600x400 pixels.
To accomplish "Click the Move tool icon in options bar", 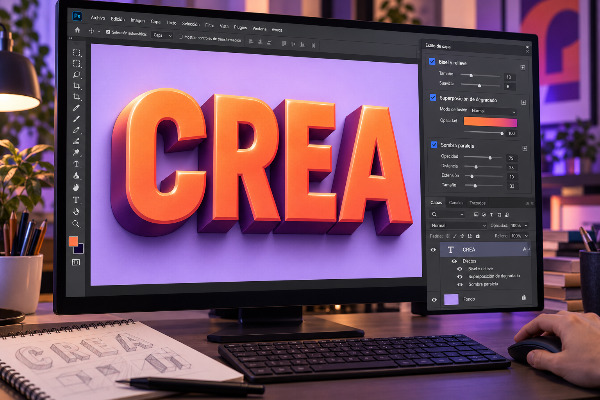I will click(x=91, y=31).
